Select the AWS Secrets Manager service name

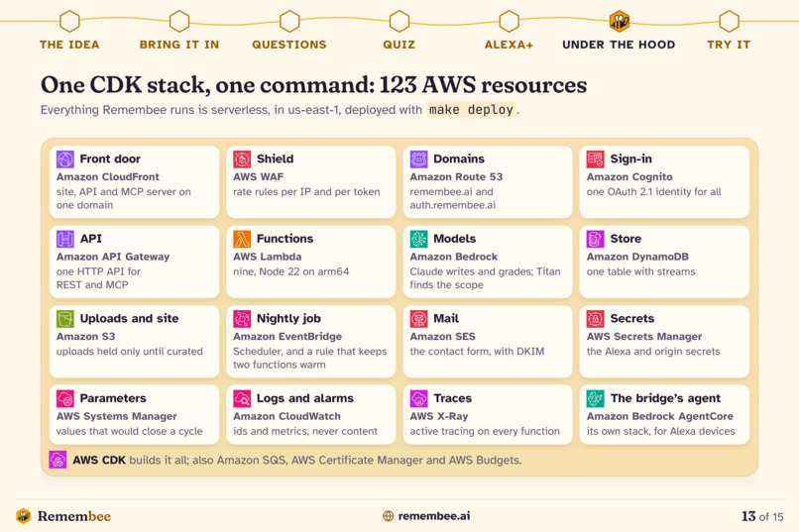pyautogui.click(x=644, y=337)
